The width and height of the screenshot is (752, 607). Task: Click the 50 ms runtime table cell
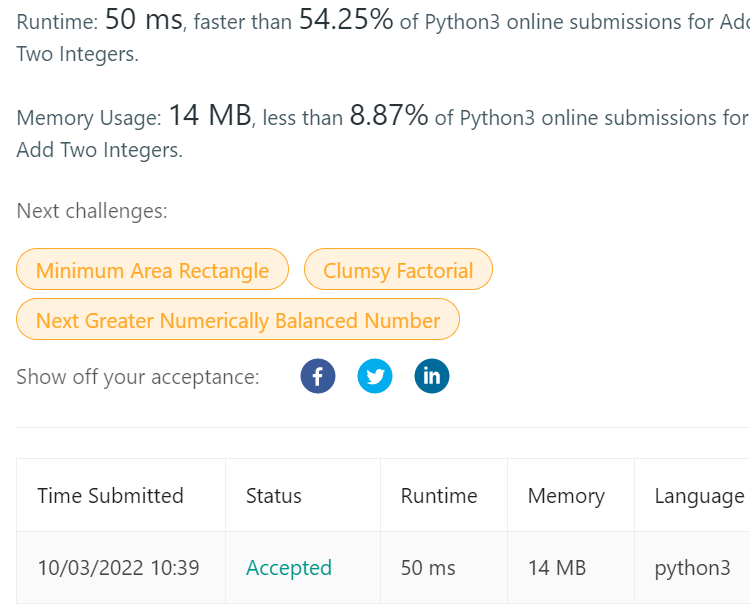pyautogui.click(x=428, y=568)
